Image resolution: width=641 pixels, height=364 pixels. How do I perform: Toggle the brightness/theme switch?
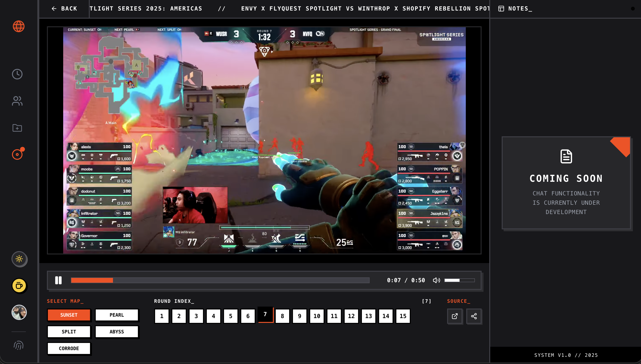(x=20, y=259)
